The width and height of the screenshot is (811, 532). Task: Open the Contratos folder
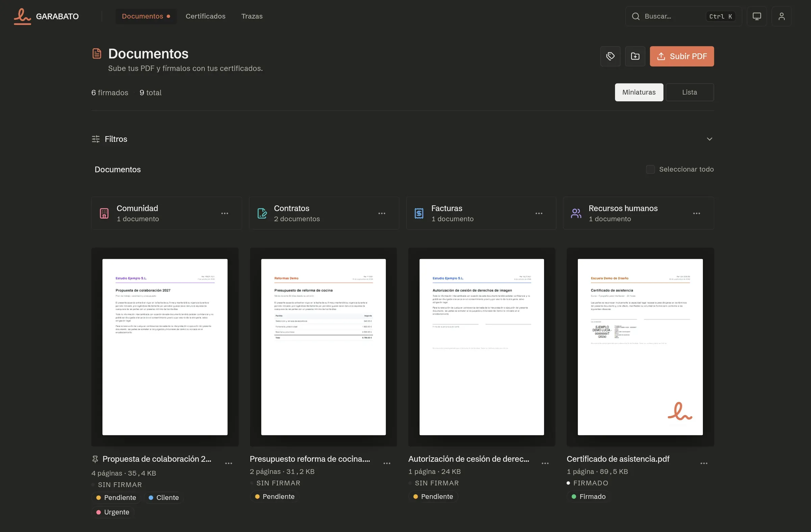(324, 213)
